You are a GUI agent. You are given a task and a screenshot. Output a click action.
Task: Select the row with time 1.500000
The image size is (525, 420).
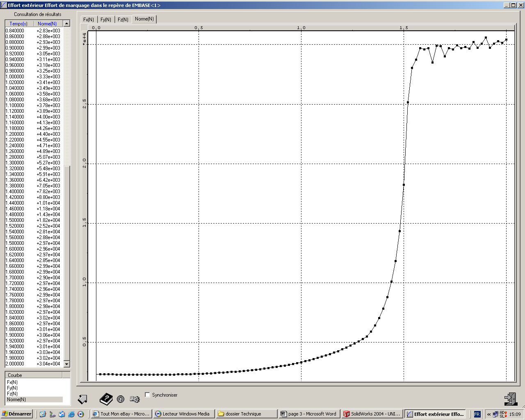tap(34, 220)
